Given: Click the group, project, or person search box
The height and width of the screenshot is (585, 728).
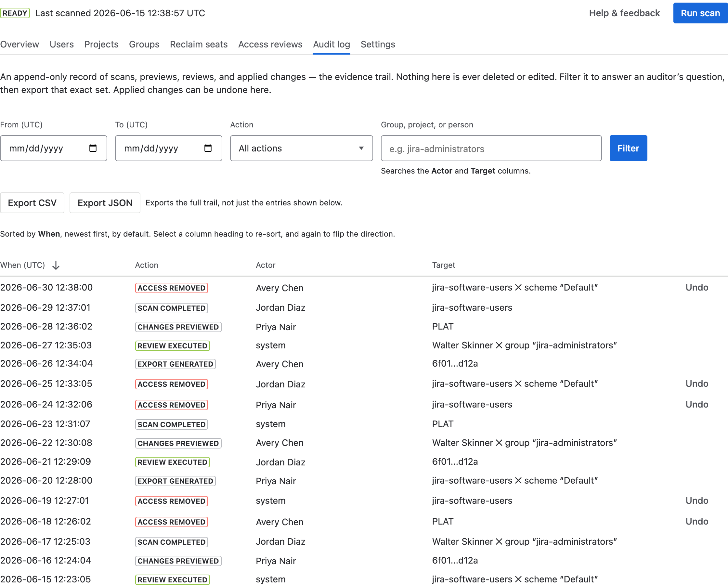Looking at the screenshot, I should click(x=491, y=148).
